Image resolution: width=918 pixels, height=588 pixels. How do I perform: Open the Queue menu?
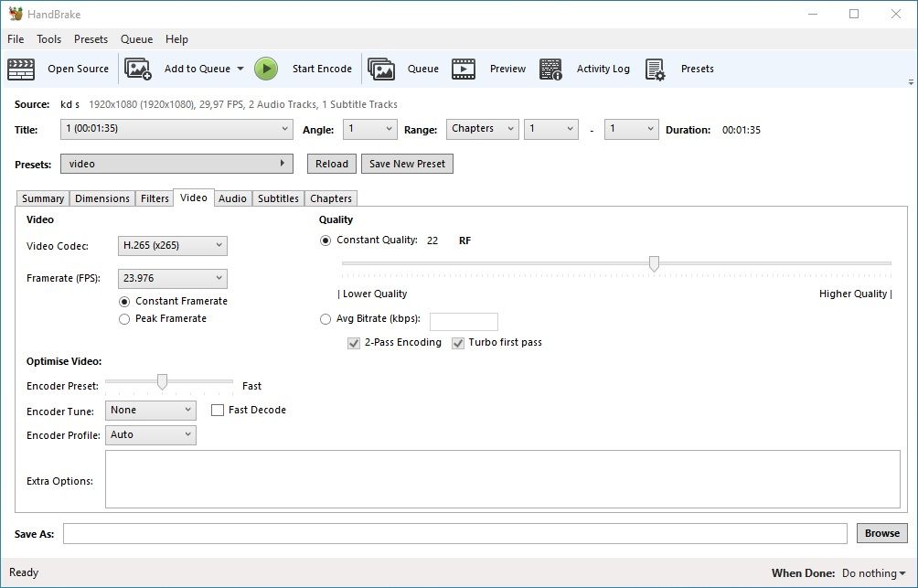[136, 39]
